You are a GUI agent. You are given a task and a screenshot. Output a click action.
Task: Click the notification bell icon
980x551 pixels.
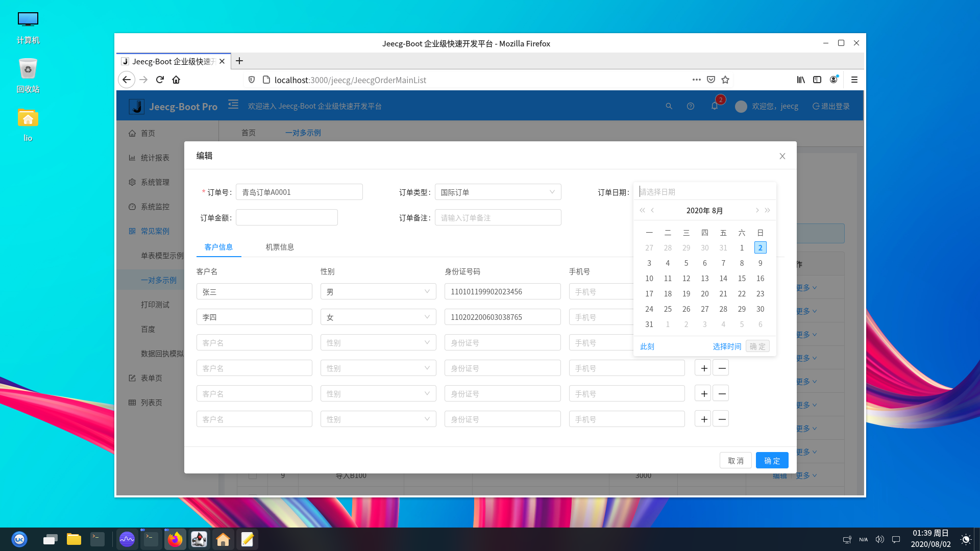pyautogui.click(x=714, y=106)
